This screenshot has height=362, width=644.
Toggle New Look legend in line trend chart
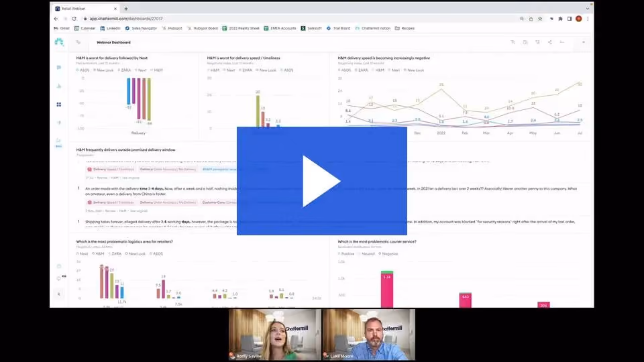(x=414, y=70)
